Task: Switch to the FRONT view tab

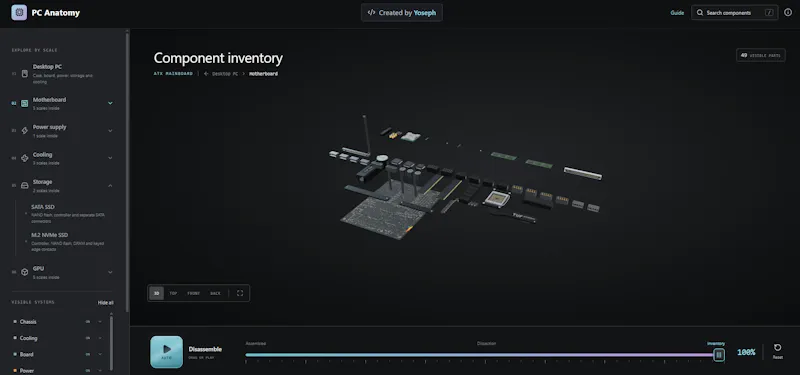Action: click(x=193, y=293)
